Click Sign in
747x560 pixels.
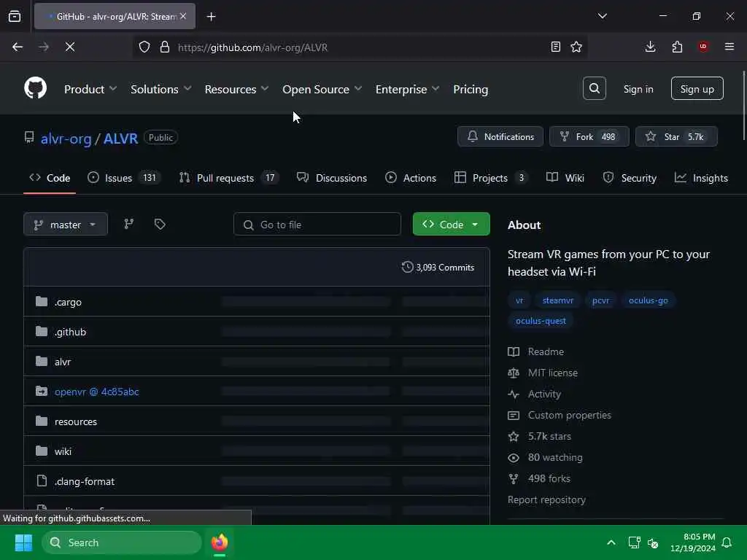(x=638, y=89)
